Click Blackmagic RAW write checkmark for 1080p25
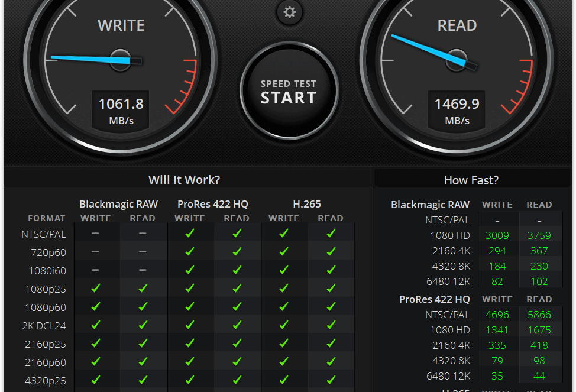Image resolution: width=576 pixels, height=392 pixels. (96, 289)
